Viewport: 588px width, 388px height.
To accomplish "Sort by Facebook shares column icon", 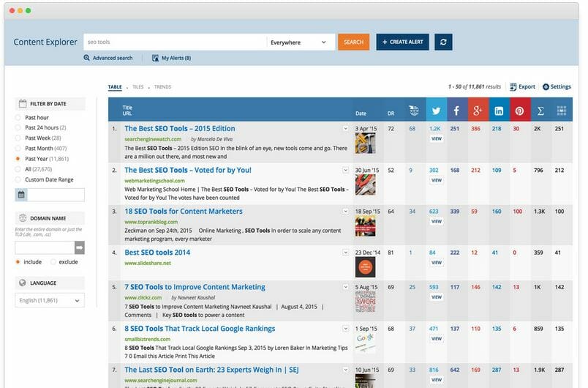I will 457,110.
